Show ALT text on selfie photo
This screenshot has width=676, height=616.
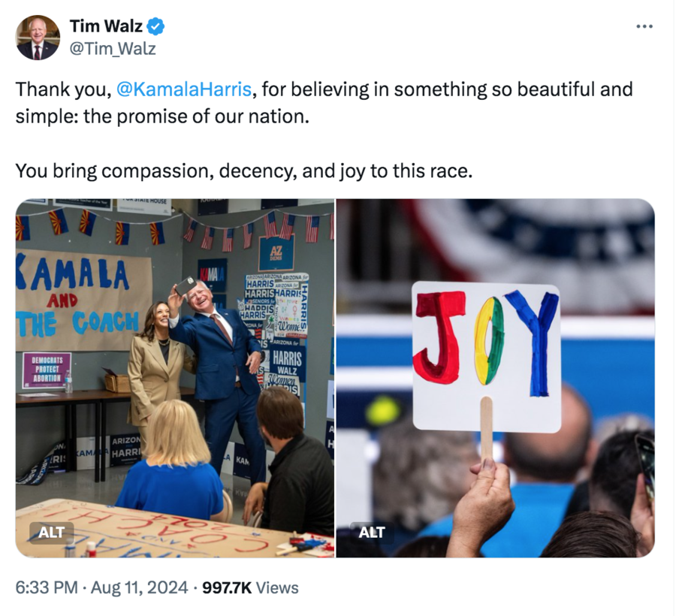51,533
